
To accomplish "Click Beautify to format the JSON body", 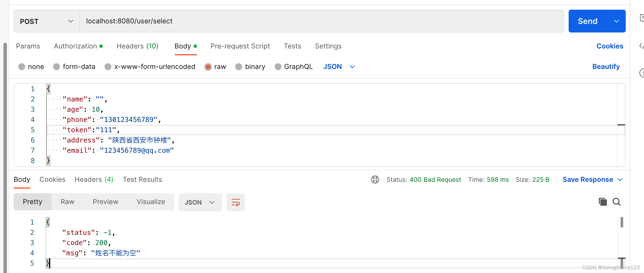I will pyautogui.click(x=606, y=66).
